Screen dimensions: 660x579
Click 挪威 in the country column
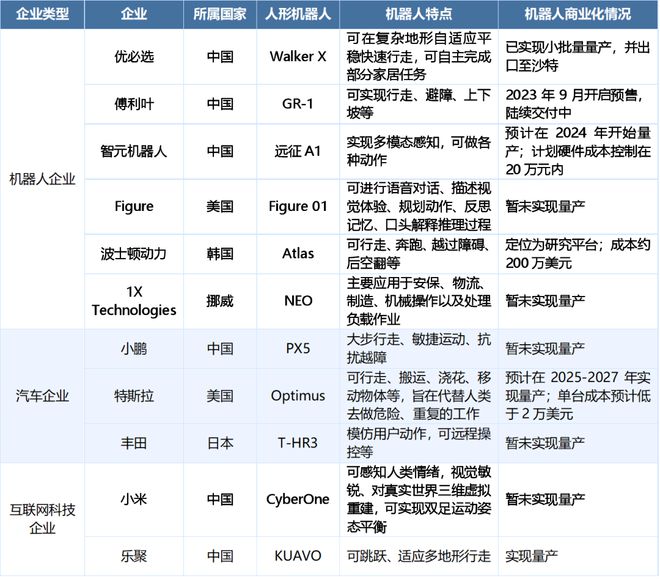point(220,301)
